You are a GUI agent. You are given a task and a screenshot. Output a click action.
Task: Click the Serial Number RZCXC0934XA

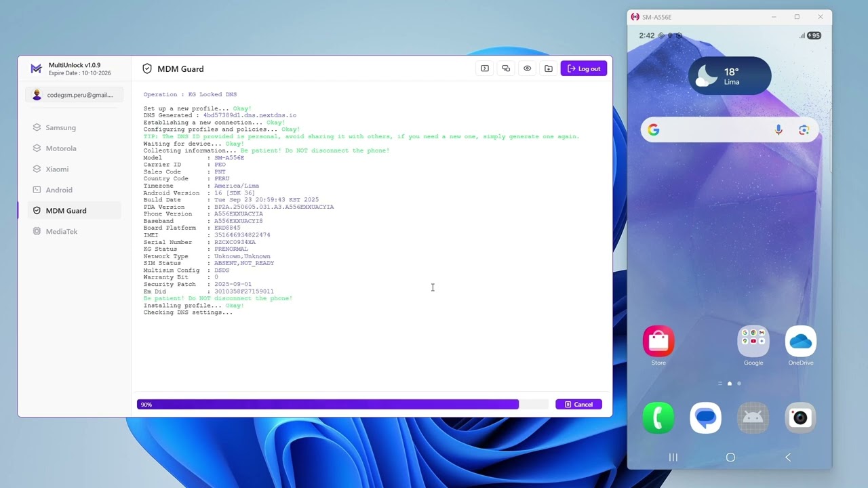coord(235,242)
